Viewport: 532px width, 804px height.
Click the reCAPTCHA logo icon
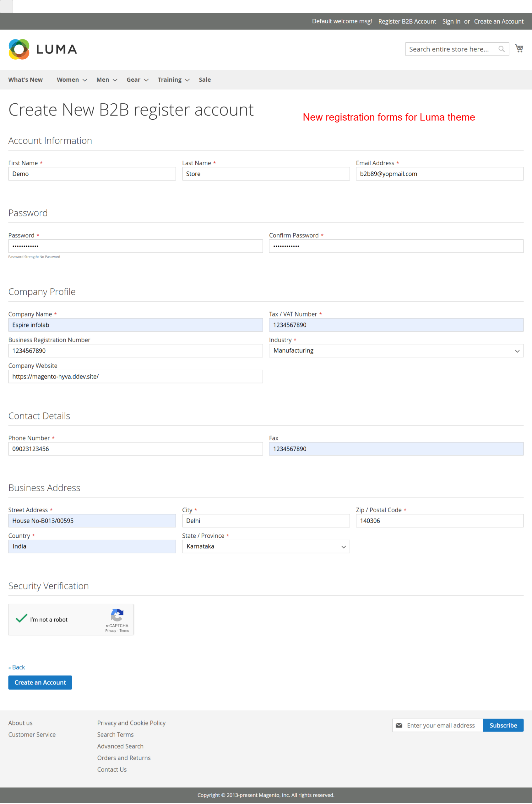tap(117, 615)
